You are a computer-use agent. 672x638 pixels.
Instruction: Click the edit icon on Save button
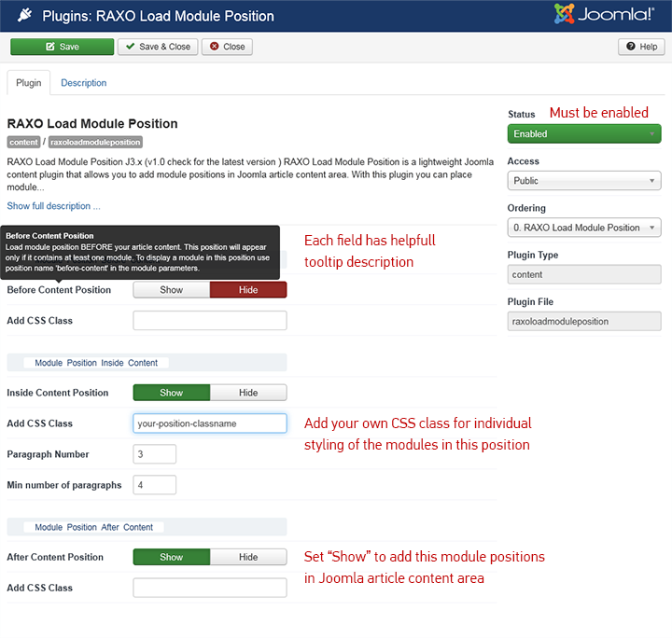click(x=50, y=47)
